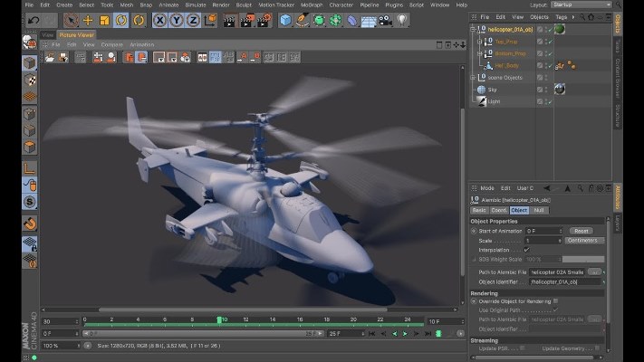Lock the Y axis button

tap(177, 20)
